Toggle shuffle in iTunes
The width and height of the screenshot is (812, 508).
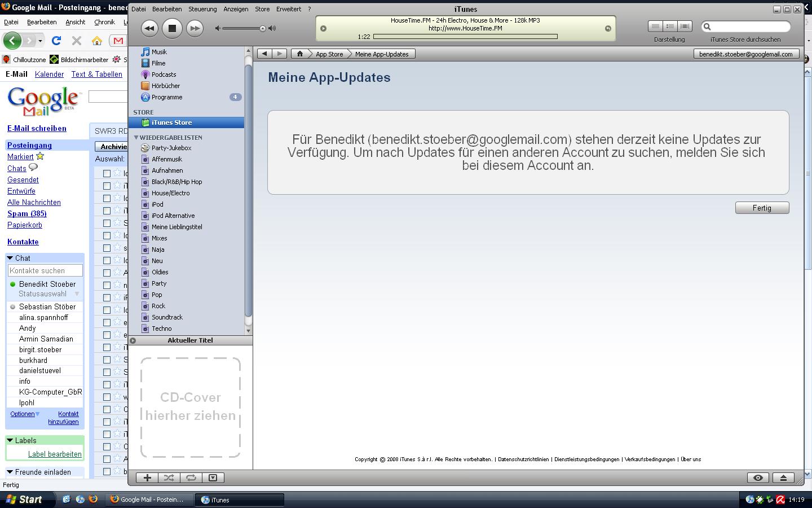(x=169, y=478)
